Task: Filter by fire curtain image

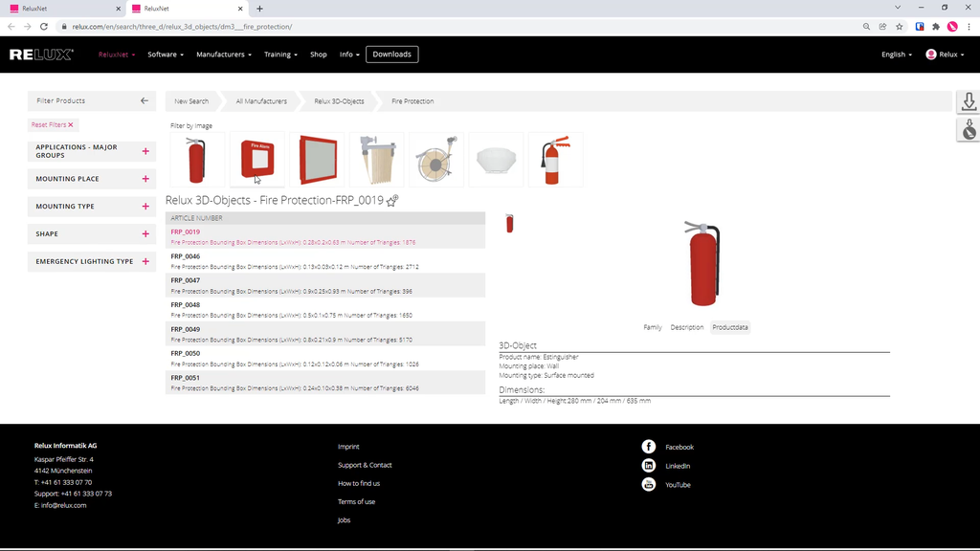Action: point(377,160)
